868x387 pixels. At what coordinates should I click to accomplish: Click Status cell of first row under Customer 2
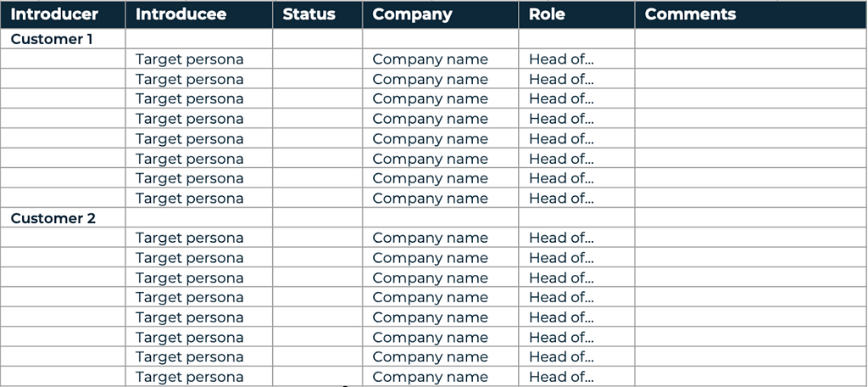[317, 238]
